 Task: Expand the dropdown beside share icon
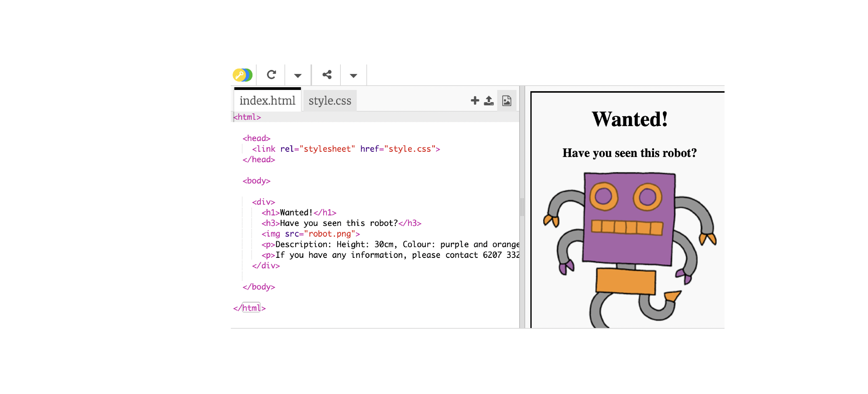353,76
